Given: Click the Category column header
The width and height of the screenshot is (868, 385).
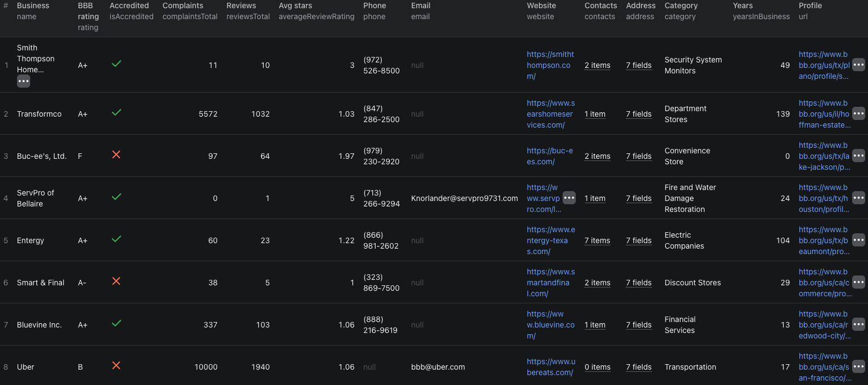Looking at the screenshot, I should click(x=681, y=11).
